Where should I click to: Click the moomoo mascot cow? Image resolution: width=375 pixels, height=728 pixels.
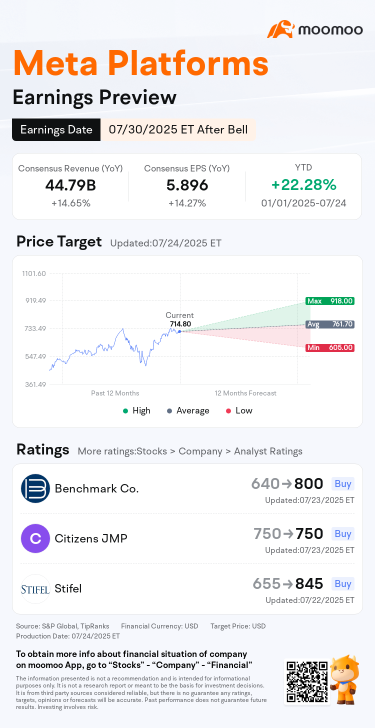[x=343, y=679]
